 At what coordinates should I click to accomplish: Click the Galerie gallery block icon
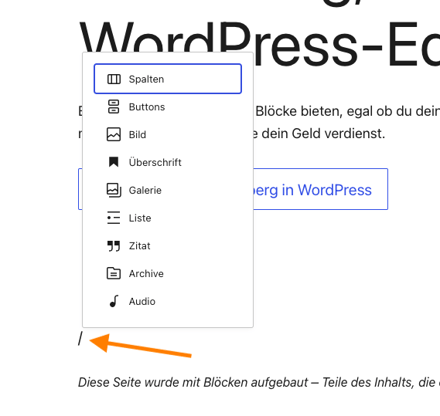coord(114,190)
